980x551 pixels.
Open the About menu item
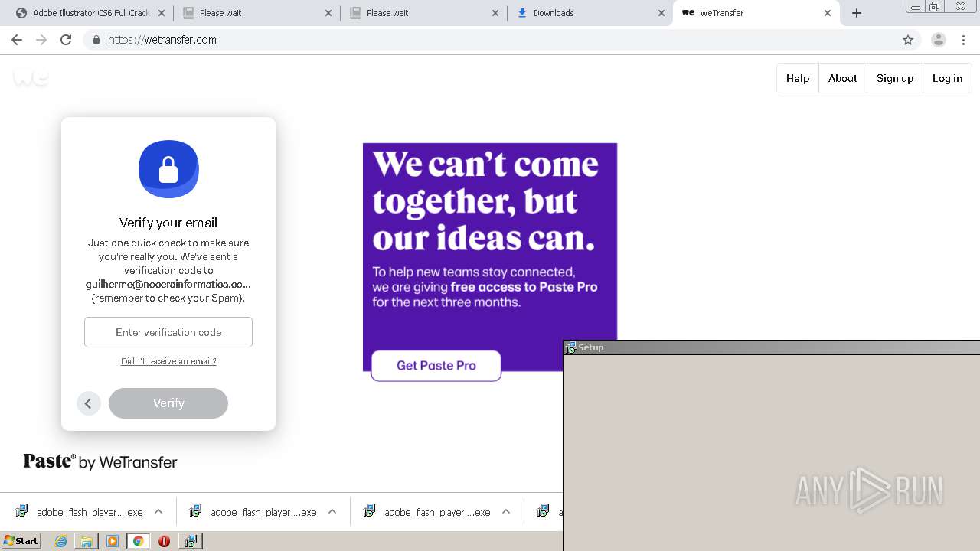843,78
